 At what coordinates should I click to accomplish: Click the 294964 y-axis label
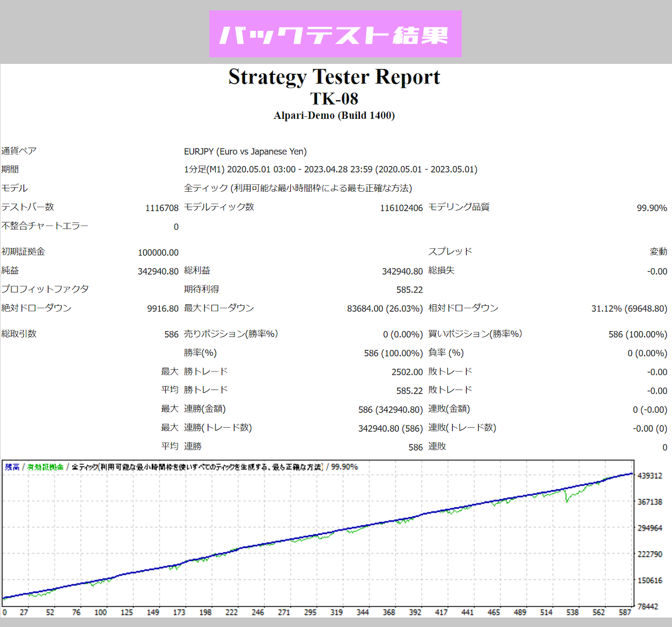[650, 528]
